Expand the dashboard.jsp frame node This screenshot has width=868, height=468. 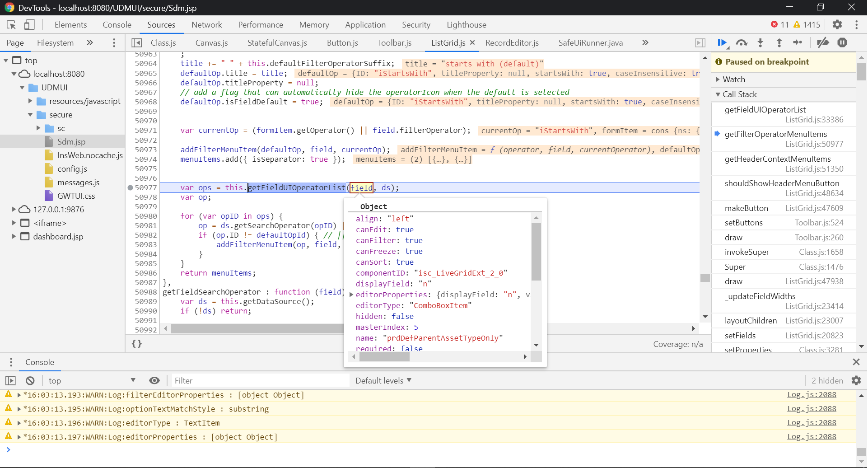[14, 237]
